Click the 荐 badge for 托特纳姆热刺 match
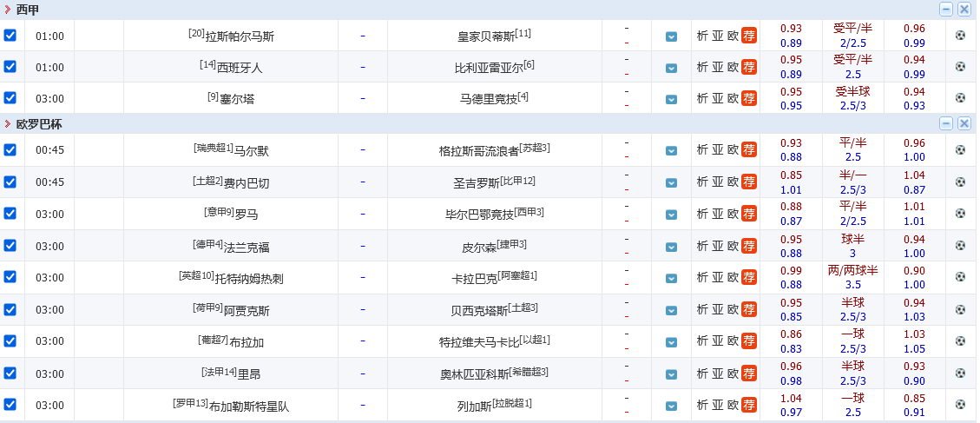980x423 pixels. tap(748, 277)
